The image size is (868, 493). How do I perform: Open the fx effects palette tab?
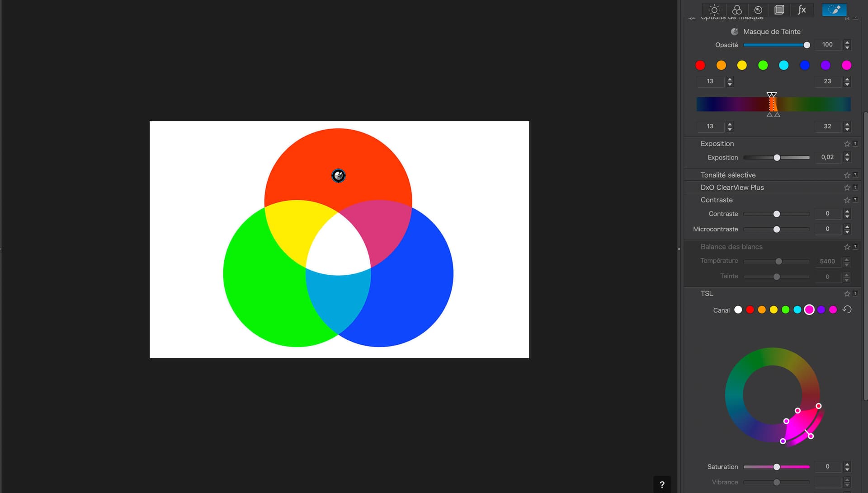(x=802, y=10)
